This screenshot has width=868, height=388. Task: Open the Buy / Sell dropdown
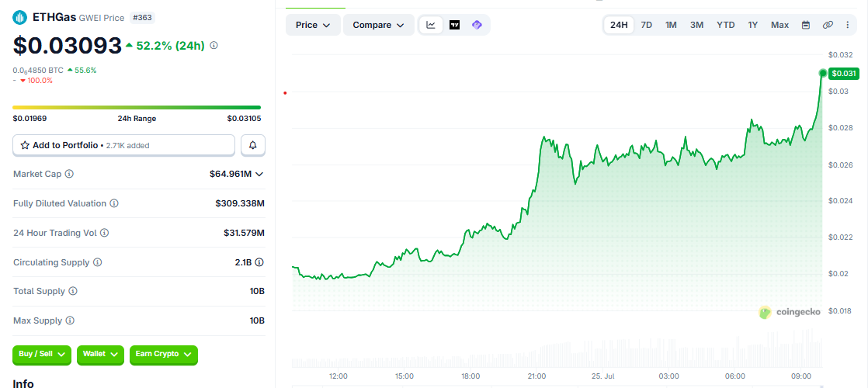[42, 354]
